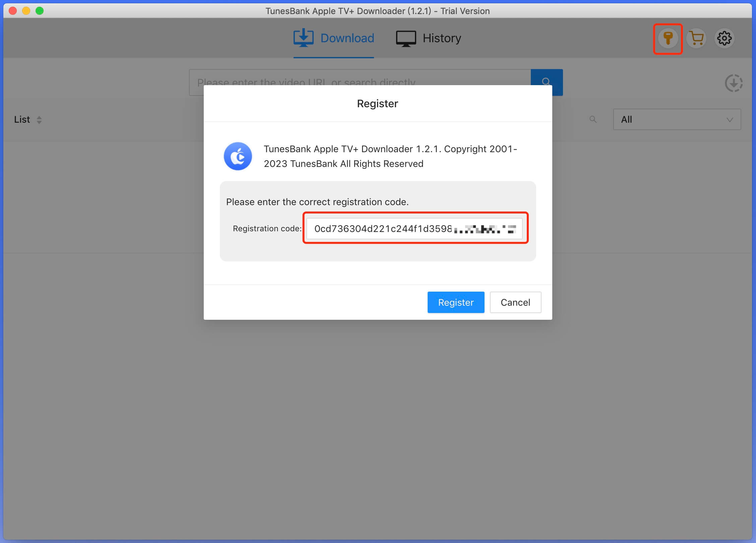Image resolution: width=756 pixels, height=543 pixels.
Task: Minimize the window with yellow button
Action: (x=26, y=11)
